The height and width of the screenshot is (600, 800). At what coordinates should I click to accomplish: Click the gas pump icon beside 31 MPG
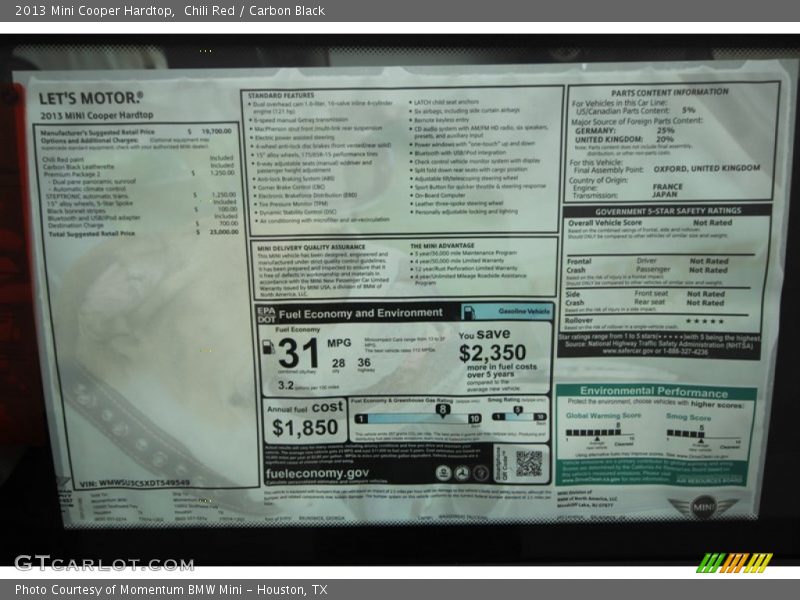click(268, 347)
